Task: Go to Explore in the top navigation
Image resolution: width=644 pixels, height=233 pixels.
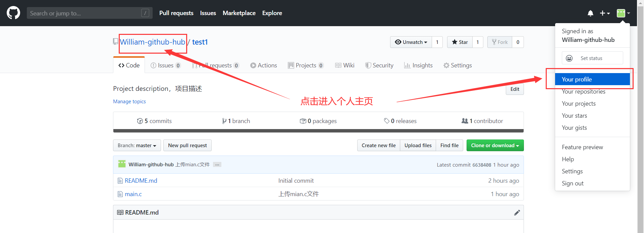Action: (272, 13)
